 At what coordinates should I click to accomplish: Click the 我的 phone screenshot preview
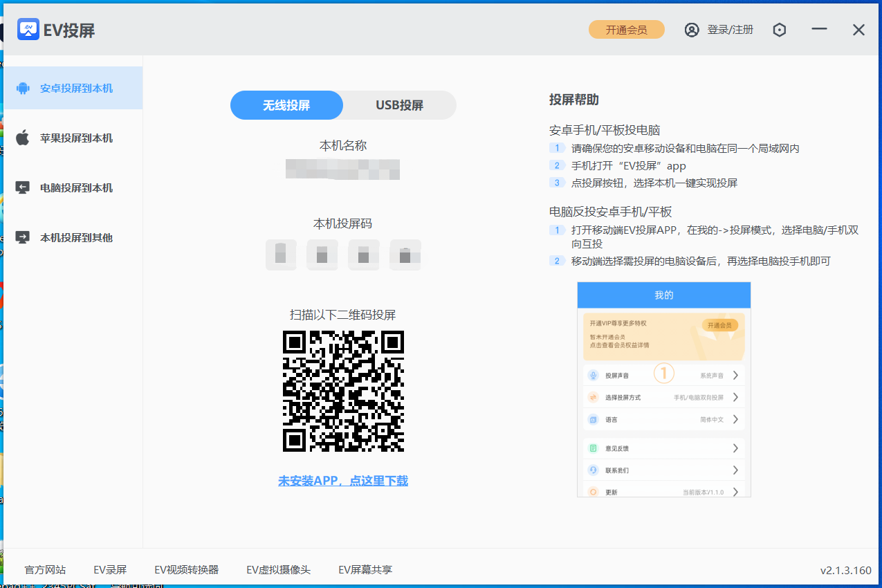pyautogui.click(x=664, y=389)
